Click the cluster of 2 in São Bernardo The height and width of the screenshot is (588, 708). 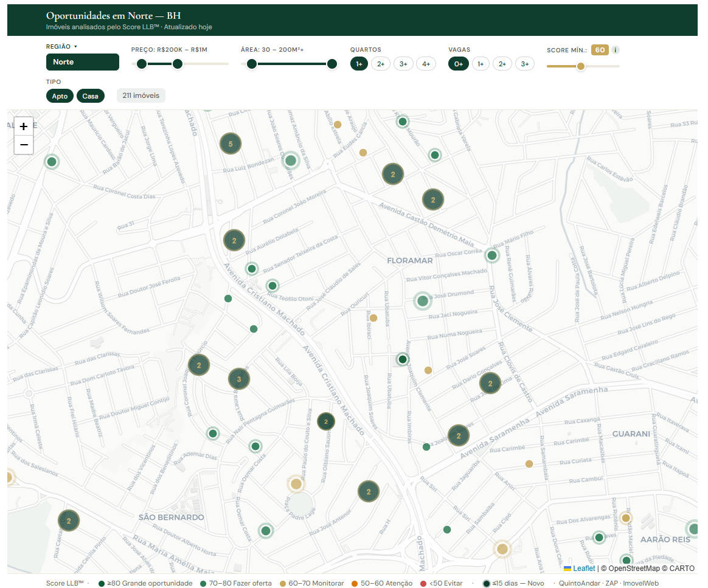[69, 521]
